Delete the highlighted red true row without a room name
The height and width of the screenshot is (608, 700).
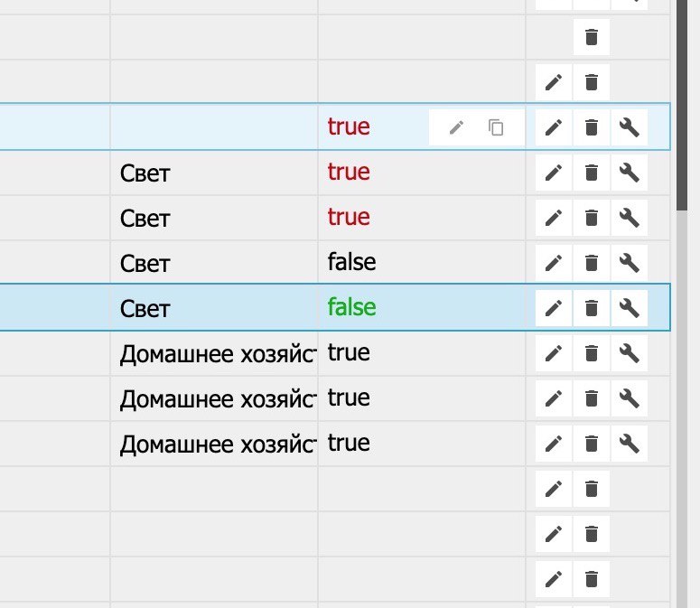coord(591,127)
